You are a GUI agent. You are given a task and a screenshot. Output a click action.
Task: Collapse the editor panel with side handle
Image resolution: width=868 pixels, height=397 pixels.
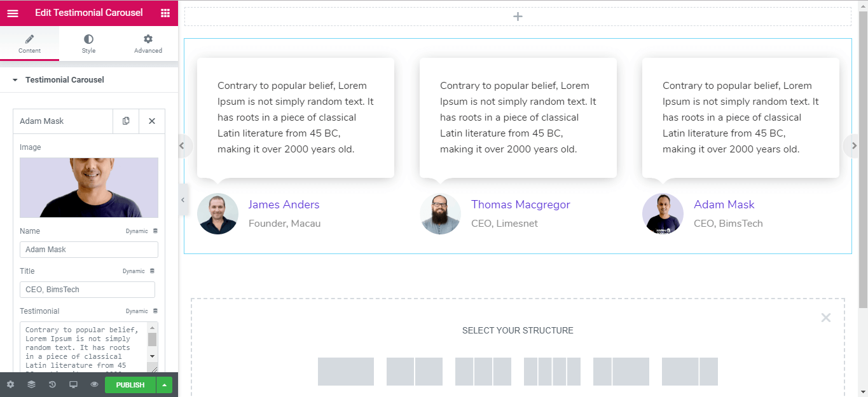(183, 199)
